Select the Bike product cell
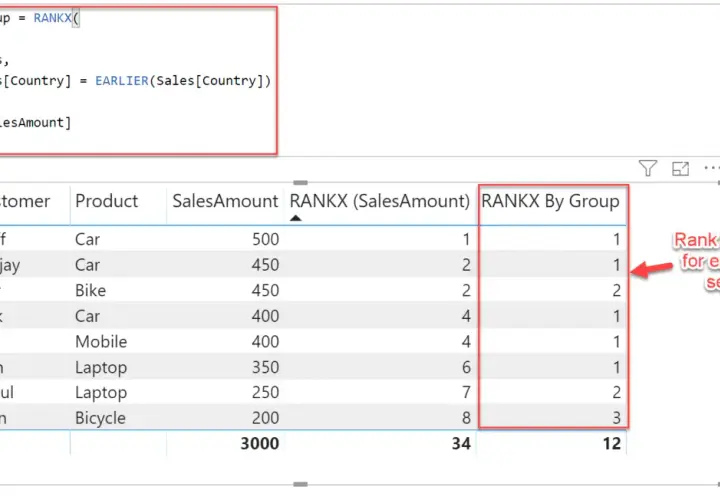The image size is (720, 500). pos(90,290)
